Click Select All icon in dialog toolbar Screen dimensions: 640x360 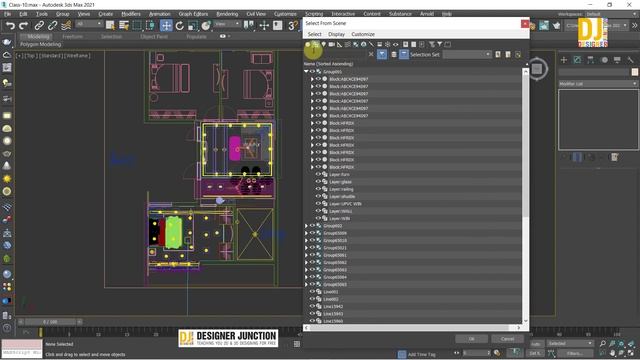[x=406, y=44]
